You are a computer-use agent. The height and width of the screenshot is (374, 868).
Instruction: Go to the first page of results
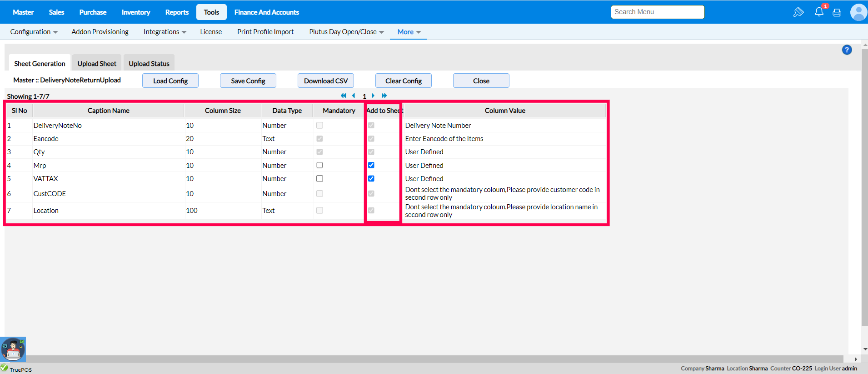click(344, 96)
